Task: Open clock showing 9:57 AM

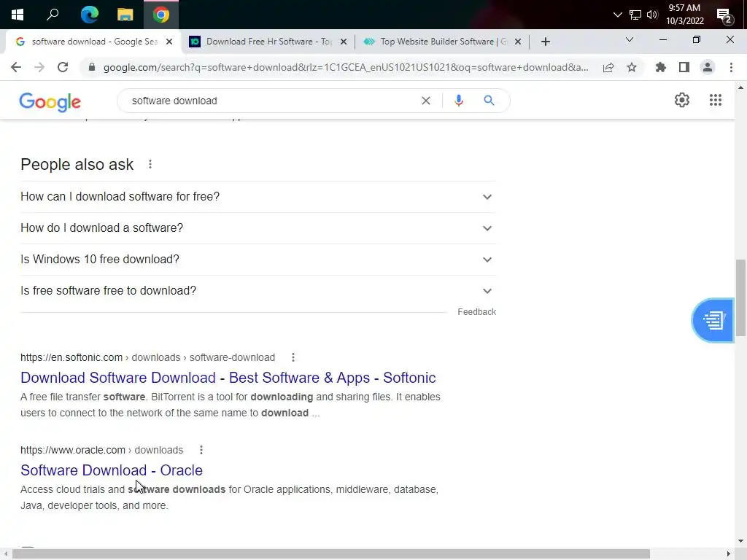Action: click(x=684, y=15)
